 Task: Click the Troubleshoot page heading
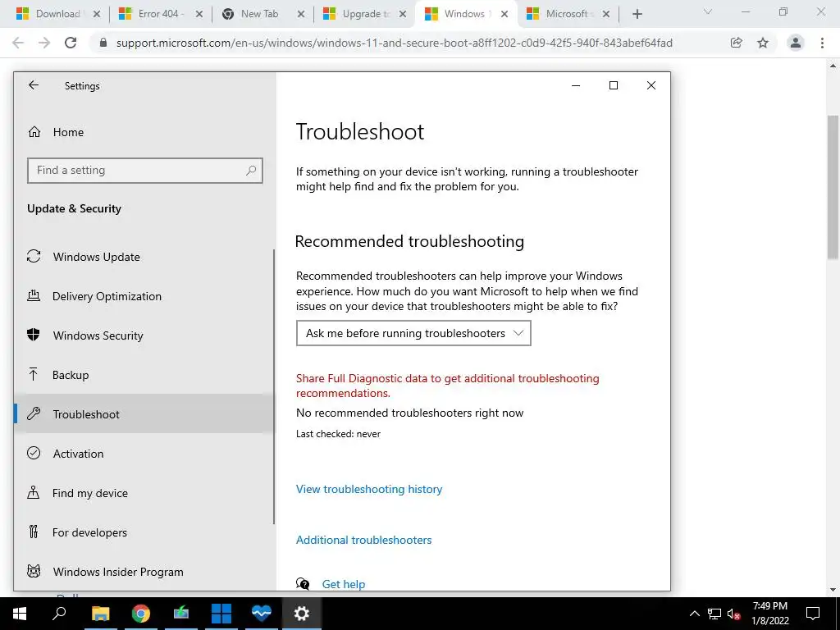360,132
